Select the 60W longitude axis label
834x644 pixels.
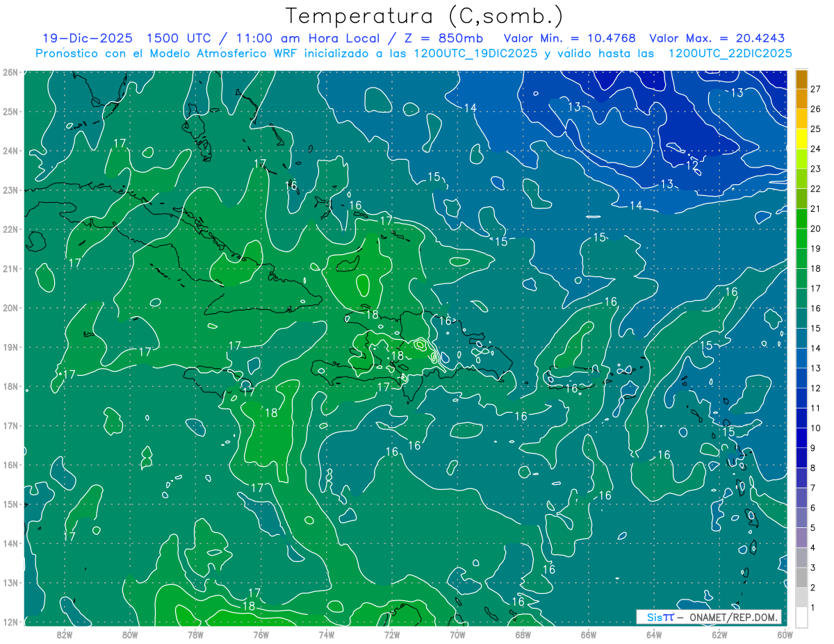(785, 634)
